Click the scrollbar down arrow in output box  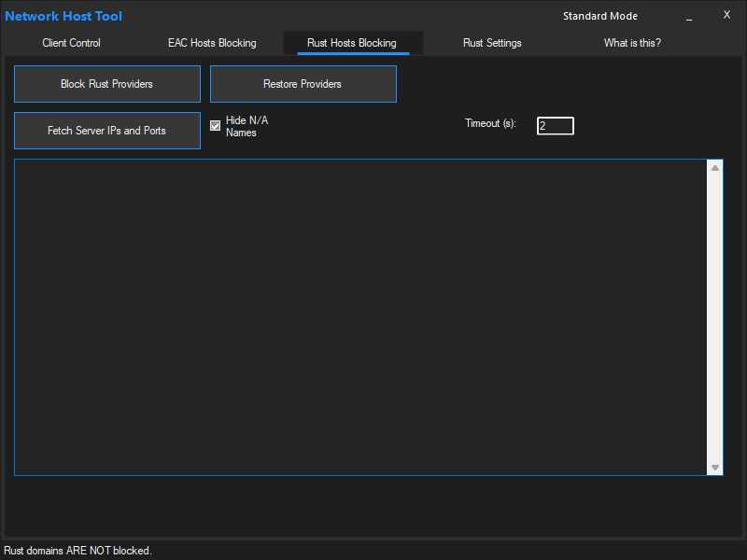point(715,468)
